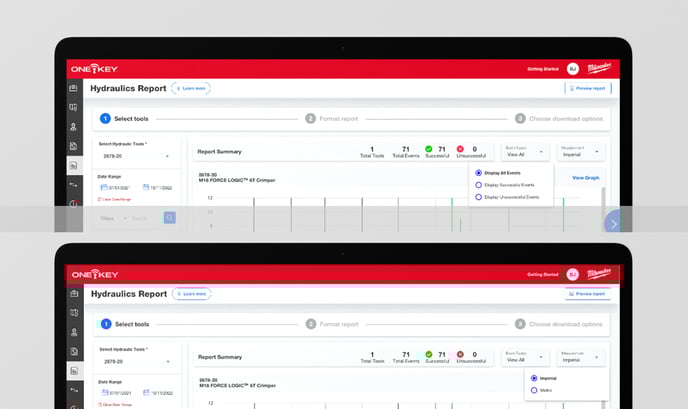688x409 pixels.
Task: Go to step 2 Format report in bottom screen
Action: click(332, 324)
